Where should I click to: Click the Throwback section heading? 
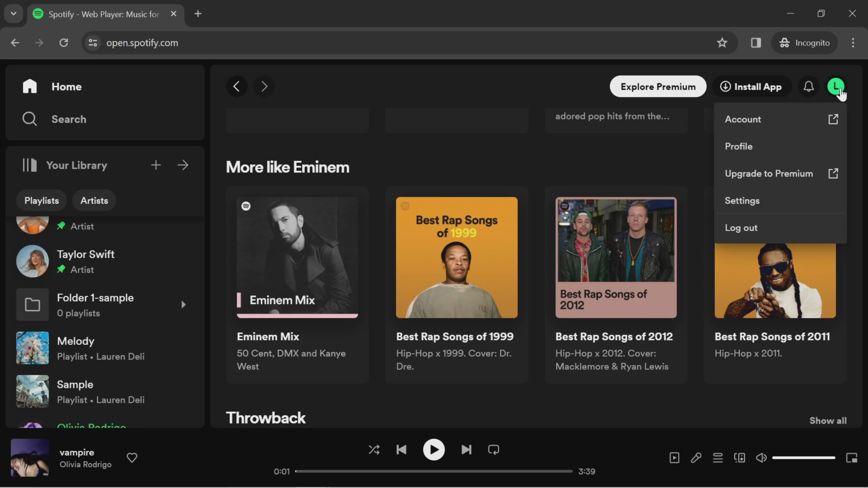[x=266, y=418]
